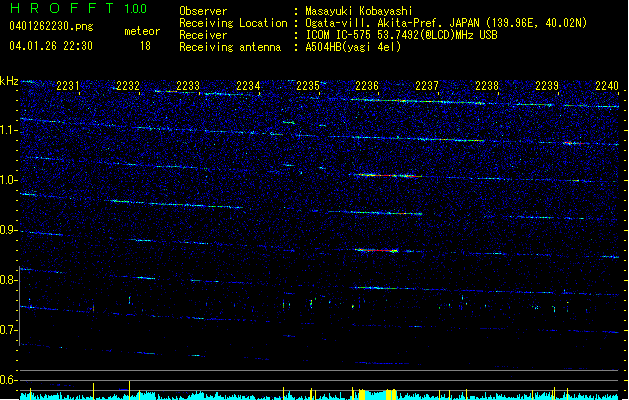Click the 2236 time marker

pos(367,86)
